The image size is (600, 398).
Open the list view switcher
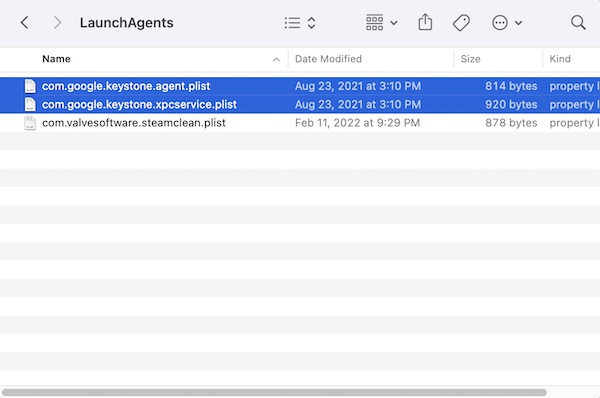tap(300, 23)
